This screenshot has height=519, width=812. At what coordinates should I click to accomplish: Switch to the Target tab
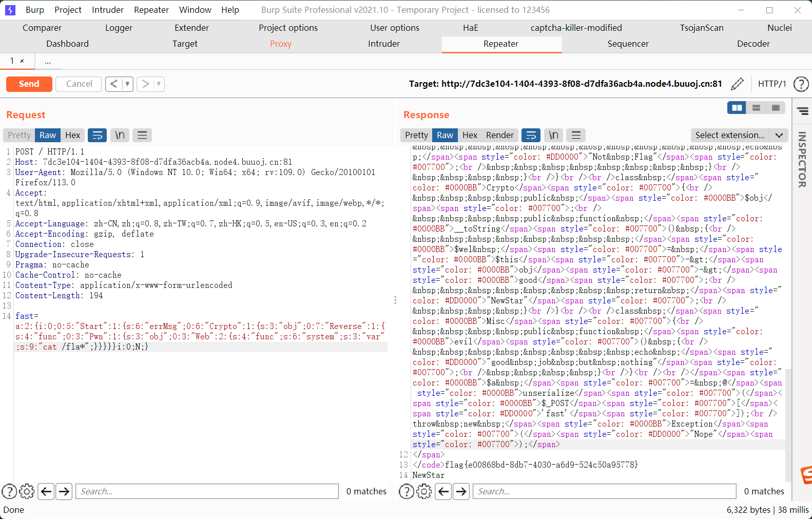185,44
